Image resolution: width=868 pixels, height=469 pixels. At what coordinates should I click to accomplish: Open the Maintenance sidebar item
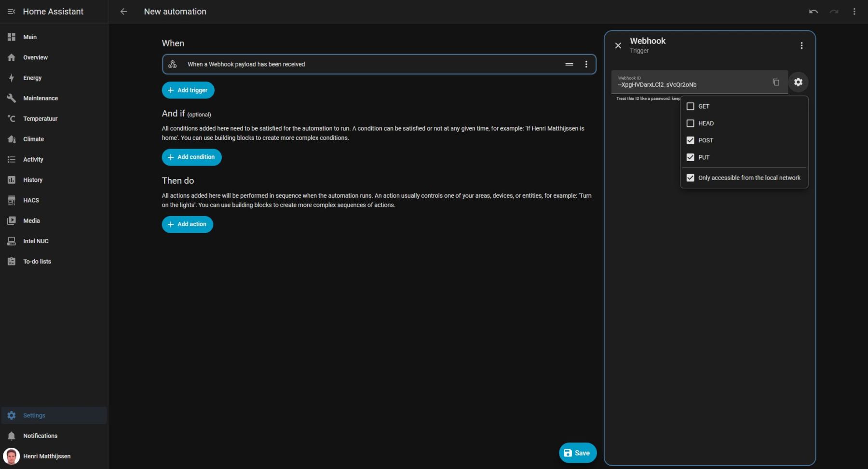(x=54, y=98)
